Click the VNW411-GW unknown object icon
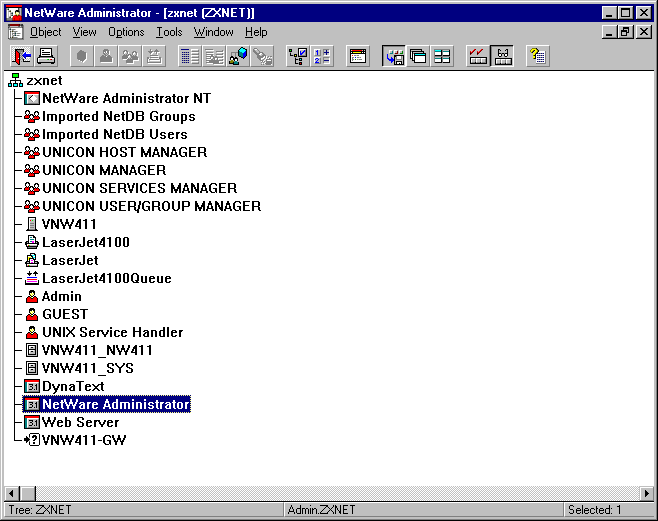 point(32,440)
